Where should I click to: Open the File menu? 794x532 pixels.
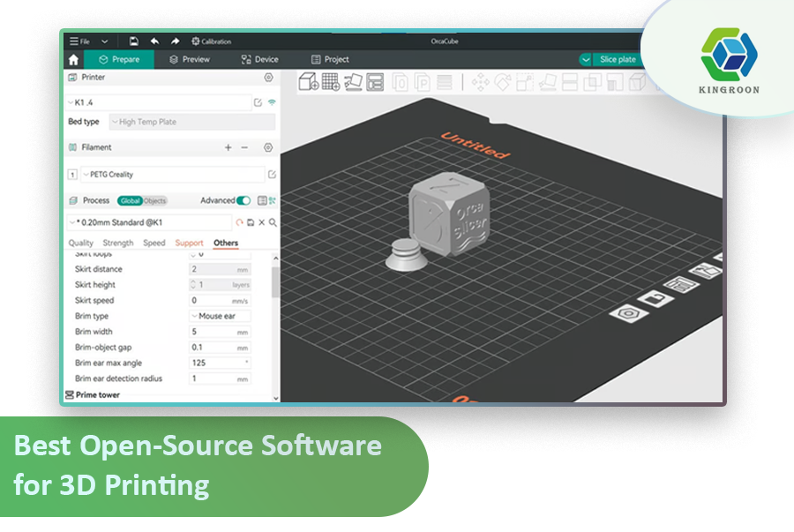tap(81, 41)
